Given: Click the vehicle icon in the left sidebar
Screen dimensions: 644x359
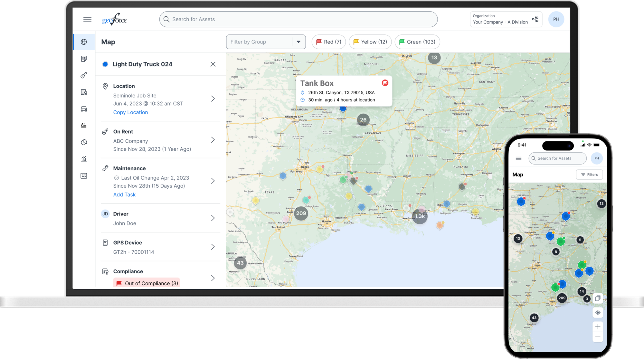Looking at the screenshot, I should click(x=84, y=109).
